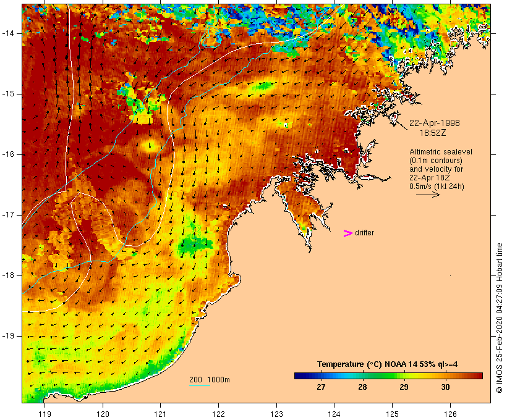Click the colorbar label '29'

pos(404,387)
